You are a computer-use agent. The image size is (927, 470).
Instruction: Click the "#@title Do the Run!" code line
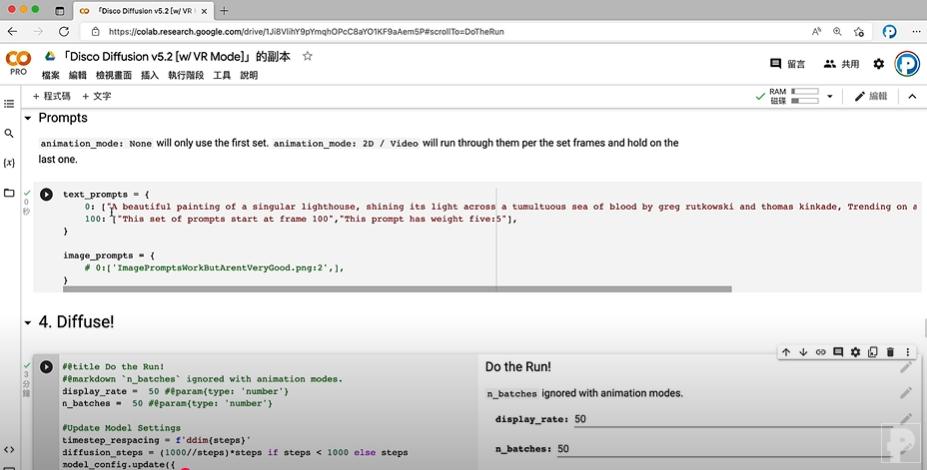pos(113,367)
